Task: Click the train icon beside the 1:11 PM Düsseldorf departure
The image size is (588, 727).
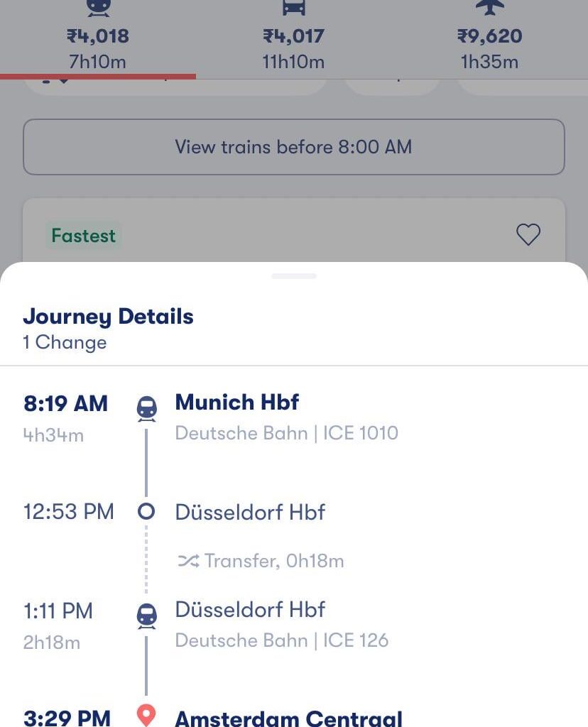Action: pos(146,615)
